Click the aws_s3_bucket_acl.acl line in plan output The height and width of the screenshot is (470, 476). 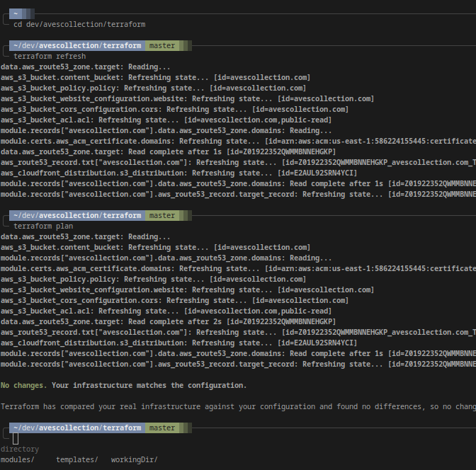coord(166,311)
